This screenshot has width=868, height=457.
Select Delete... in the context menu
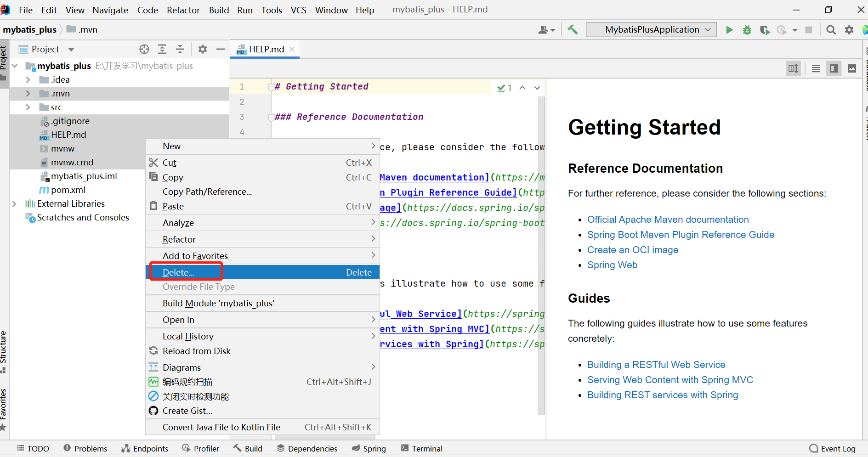178,272
